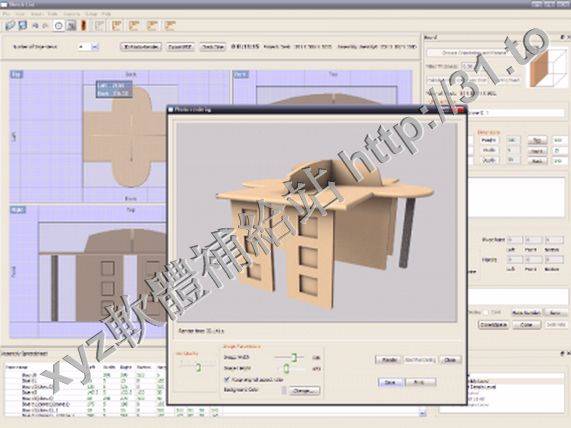Click the dropdown arrow at the spreadsheet bottom-right
This screenshot has width=571, height=428.
coord(422,413)
